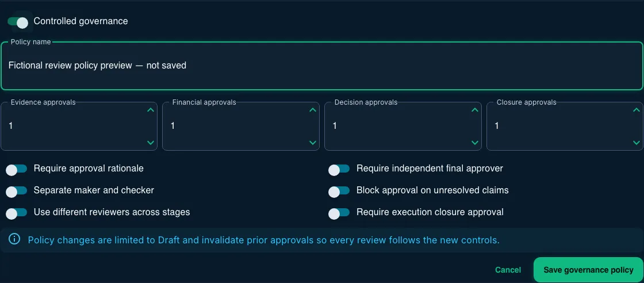This screenshot has width=644, height=283.
Task: Enable Require independent final approver toggle
Action: [339, 169]
